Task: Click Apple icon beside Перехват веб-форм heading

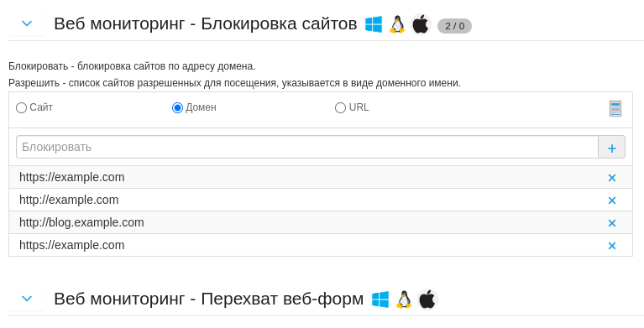Action: coord(427,299)
